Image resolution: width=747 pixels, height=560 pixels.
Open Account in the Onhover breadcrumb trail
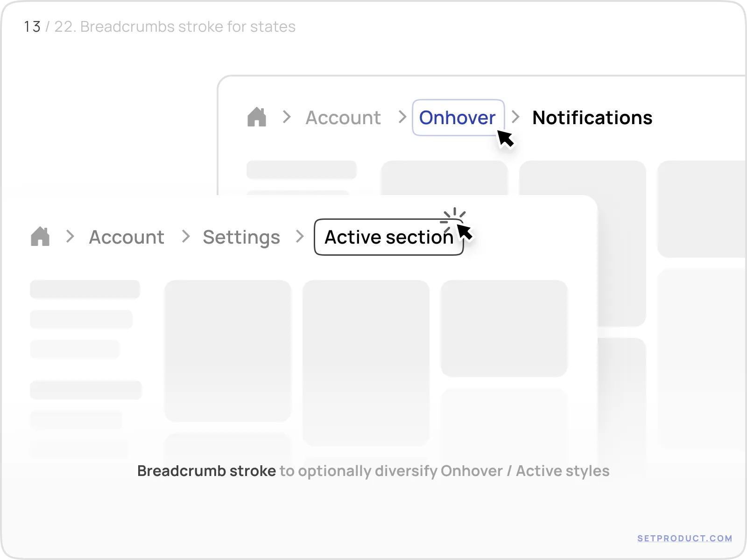click(x=343, y=118)
